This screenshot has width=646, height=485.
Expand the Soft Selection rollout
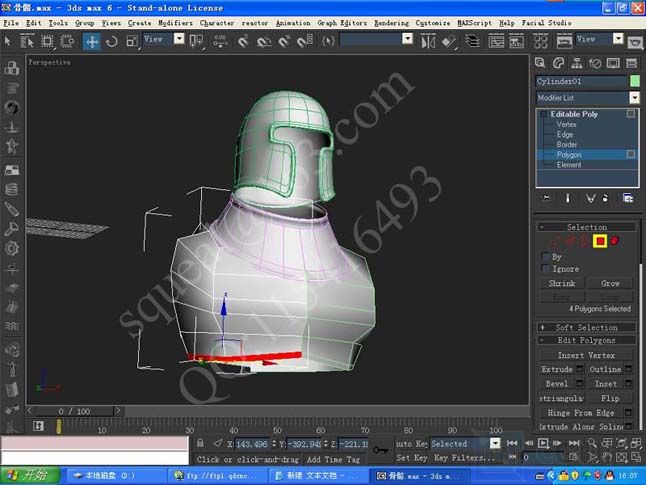click(586, 327)
